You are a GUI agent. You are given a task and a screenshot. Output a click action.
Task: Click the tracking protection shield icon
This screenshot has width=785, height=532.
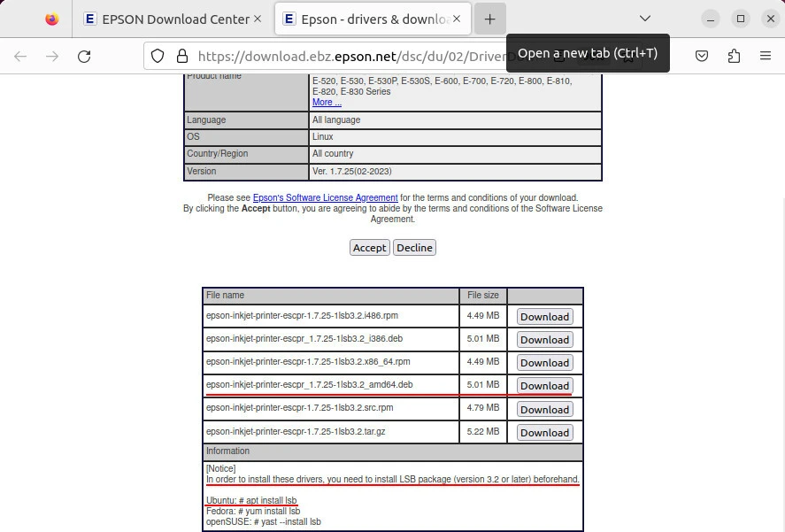point(158,56)
